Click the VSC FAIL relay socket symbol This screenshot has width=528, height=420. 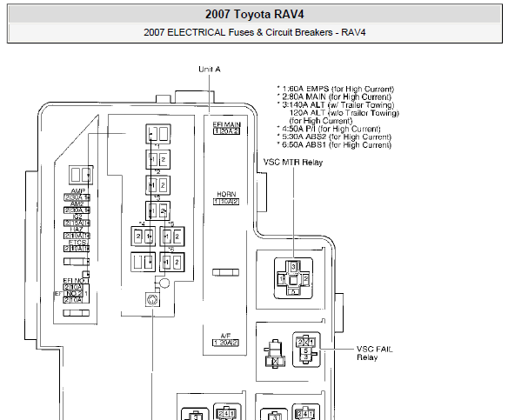[x=306, y=350]
